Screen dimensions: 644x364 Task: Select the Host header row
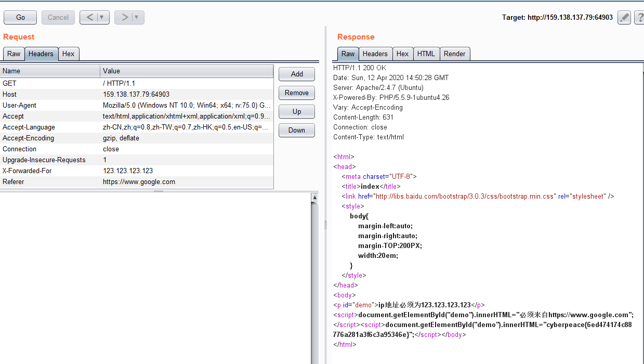(137, 94)
